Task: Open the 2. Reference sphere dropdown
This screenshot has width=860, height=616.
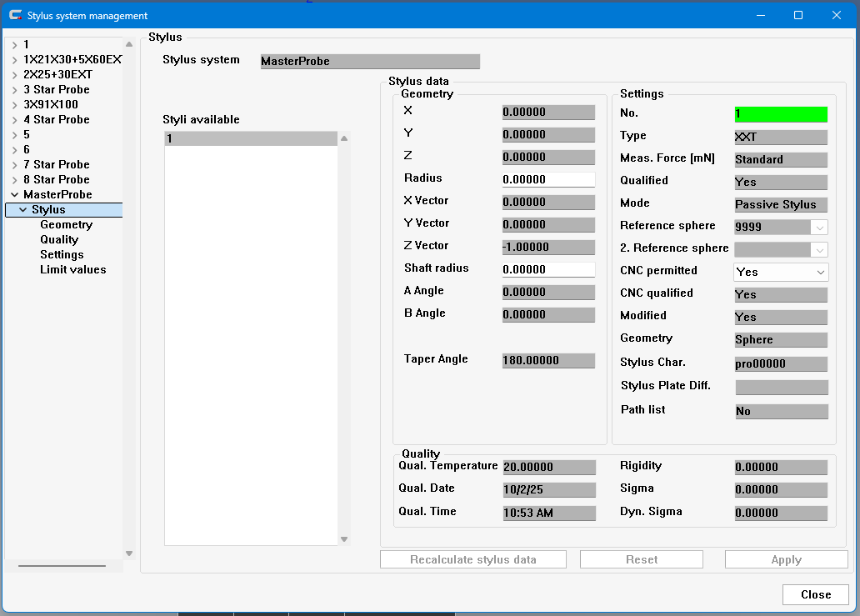Action: (x=820, y=249)
